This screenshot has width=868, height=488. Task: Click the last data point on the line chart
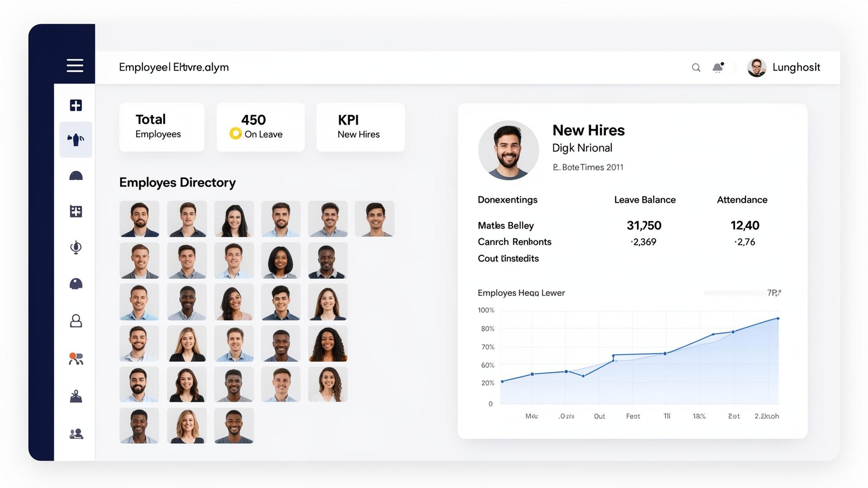(778, 319)
